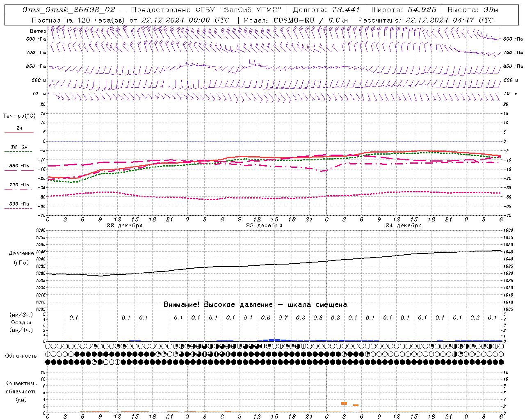This screenshot has width=525, height=420.
Task: Click the station title Oms_Omsk_26698_02
Action: pyautogui.click(x=69, y=10)
